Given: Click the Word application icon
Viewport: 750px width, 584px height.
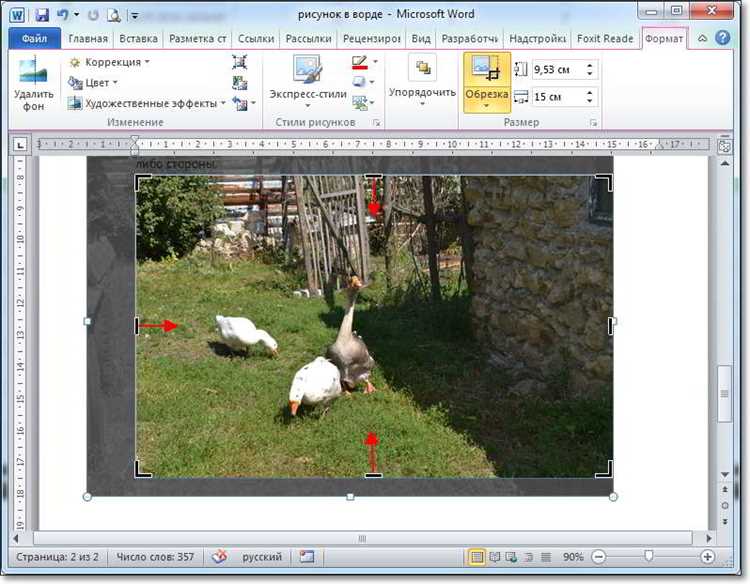Looking at the screenshot, I should click(17, 15).
